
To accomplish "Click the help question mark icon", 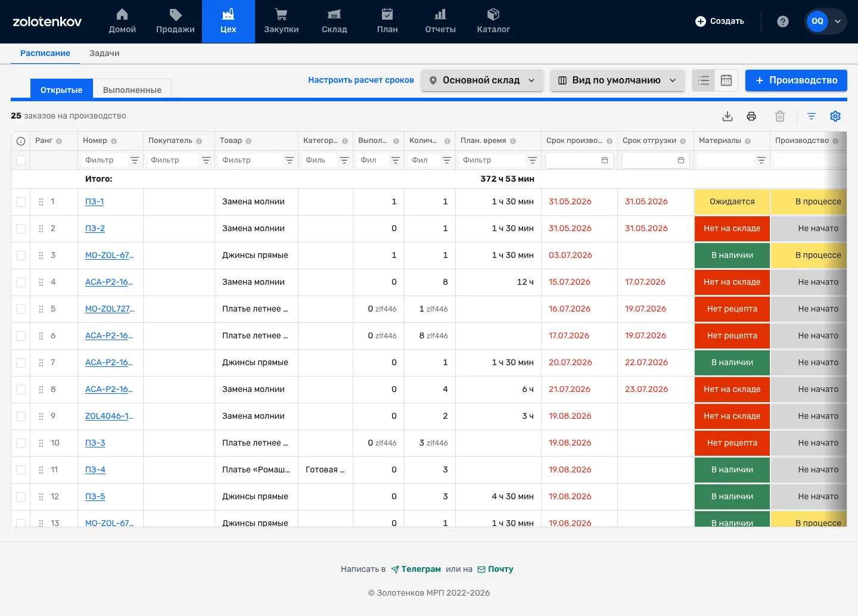I will coord(783,21).
